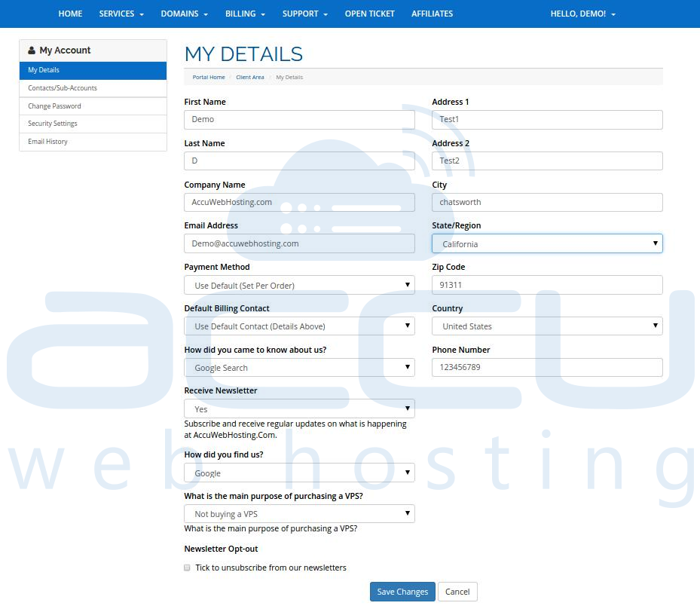Open the SUPPORT menu

coord(305,14)
